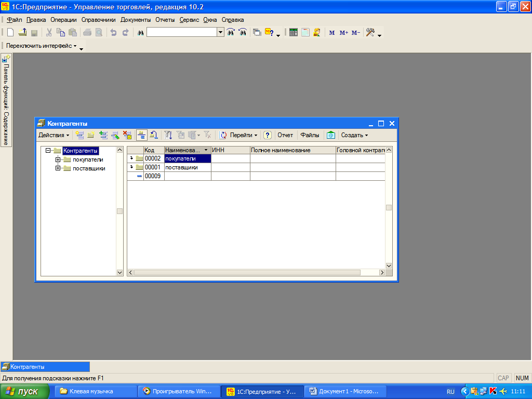
Task: Click the Контрагенты tab in window bar
Action: (x=45, y=367)
